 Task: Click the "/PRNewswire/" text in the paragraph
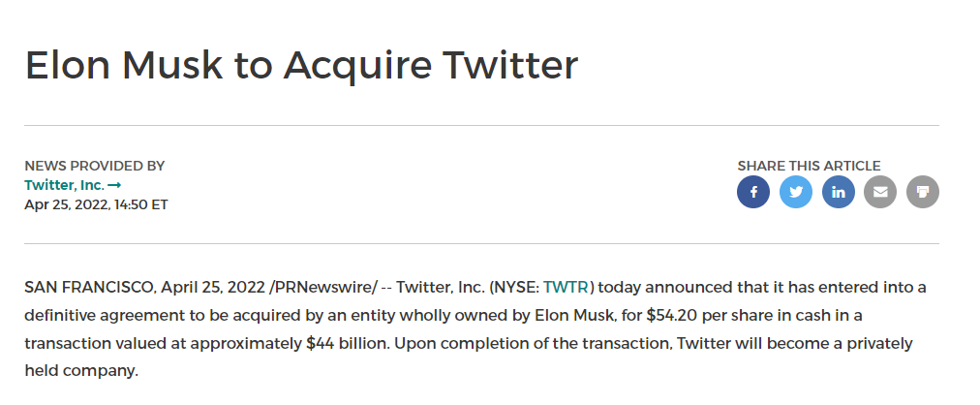pyautogui.click(x=323, y=288)
